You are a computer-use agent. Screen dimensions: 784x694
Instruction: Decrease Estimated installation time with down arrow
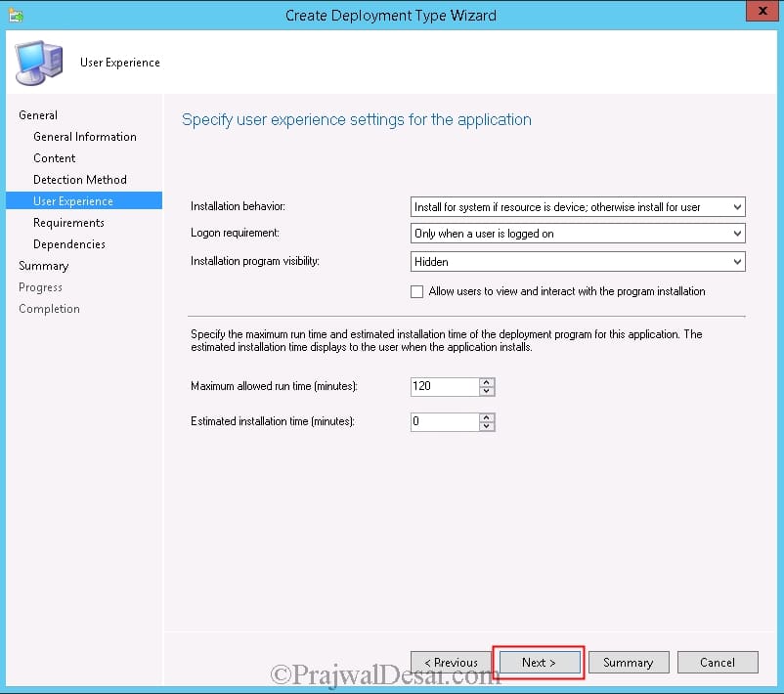point(487,425)
